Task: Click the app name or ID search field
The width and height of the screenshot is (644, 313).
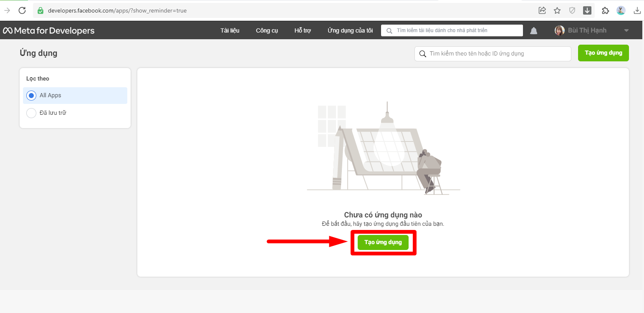Action: click(497, 54)
